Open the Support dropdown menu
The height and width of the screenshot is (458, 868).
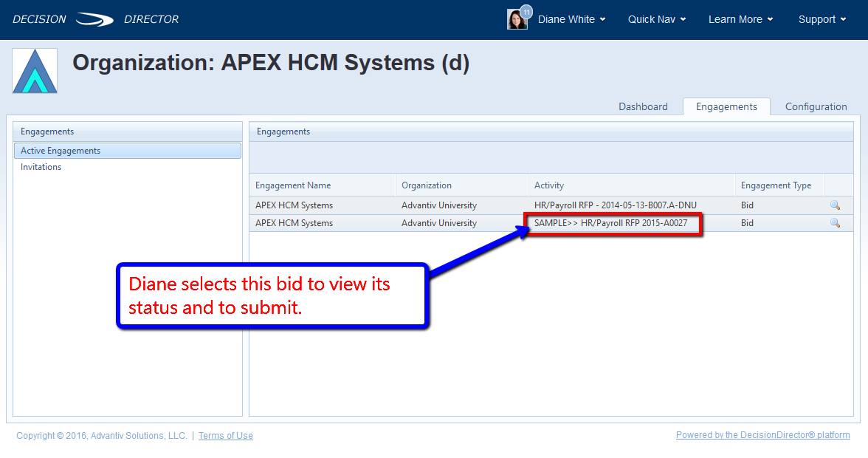click(x=822, y=19)
